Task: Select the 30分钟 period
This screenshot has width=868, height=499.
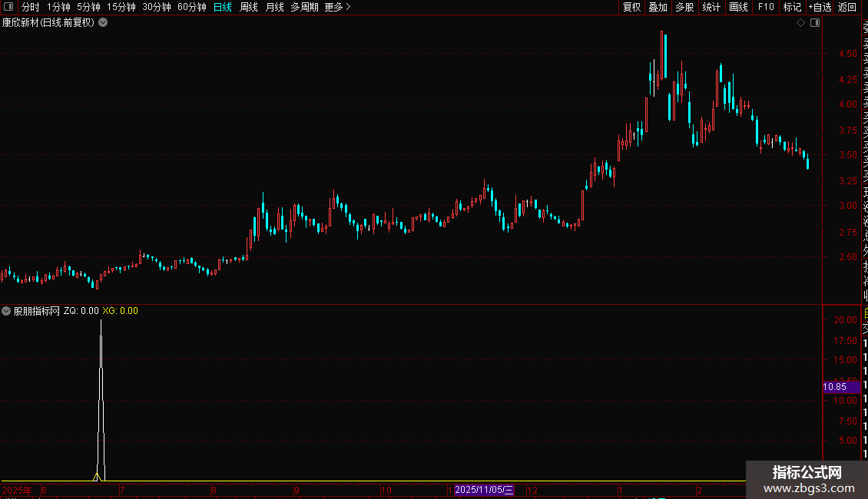Action: (157, 7)
